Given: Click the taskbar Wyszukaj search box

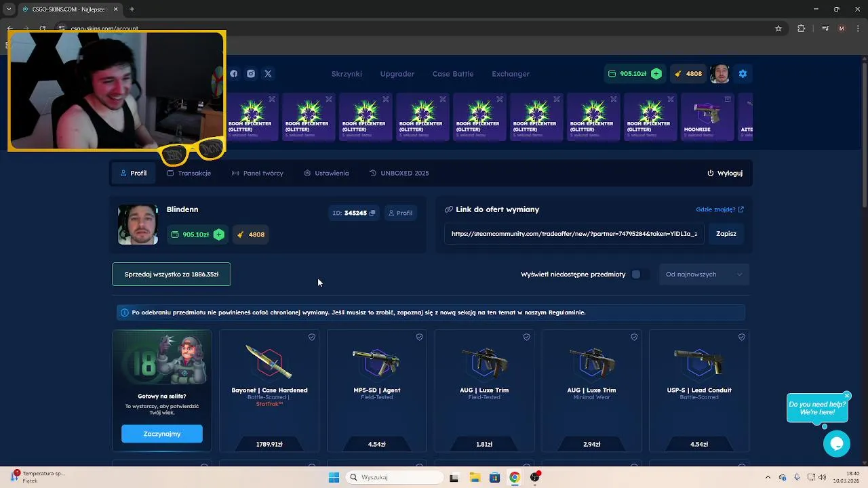Looking at the screenshot, I should 394,477.
